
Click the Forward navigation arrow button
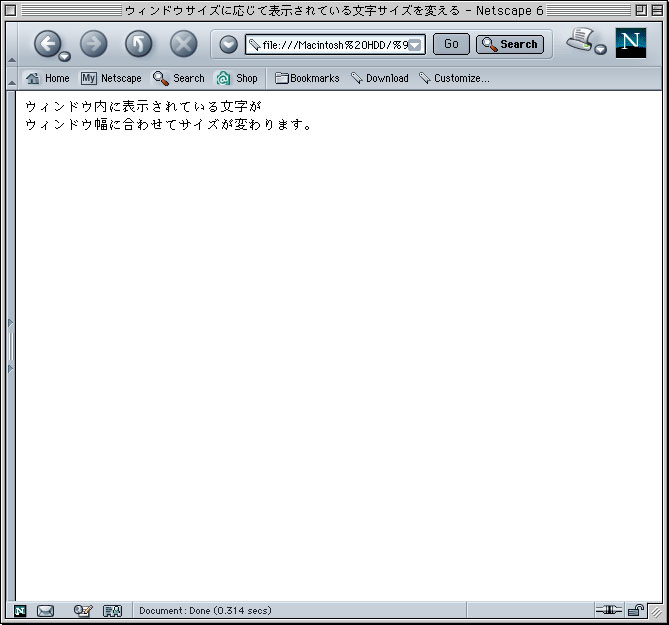[93, 44]
